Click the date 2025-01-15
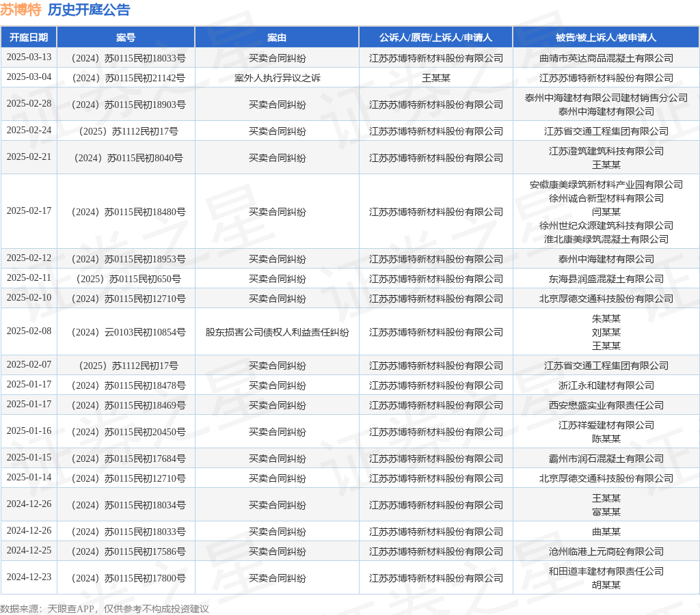This screenshot has height=615, width=700. pos(29,457)
